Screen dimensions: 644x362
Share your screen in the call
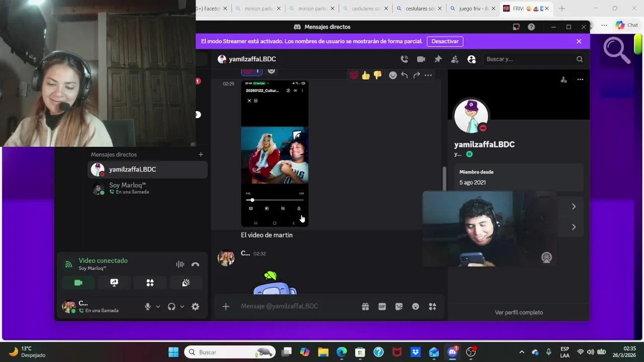click(114, 283)
